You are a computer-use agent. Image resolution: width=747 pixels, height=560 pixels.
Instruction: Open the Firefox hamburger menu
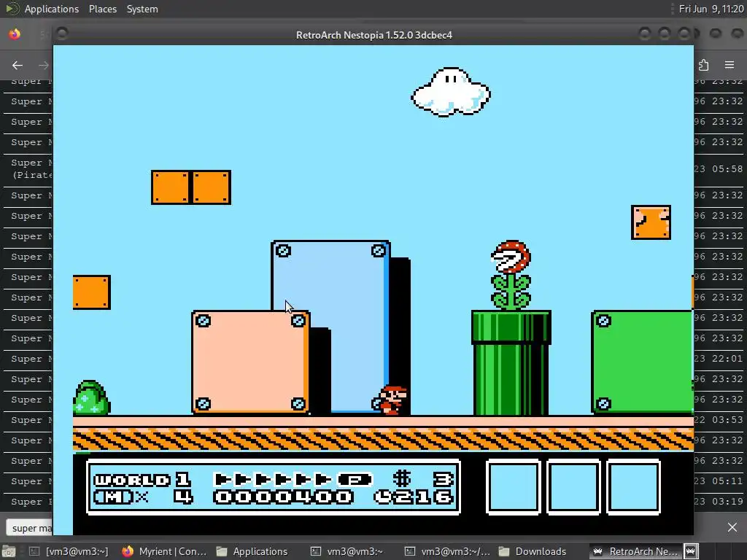729,65
